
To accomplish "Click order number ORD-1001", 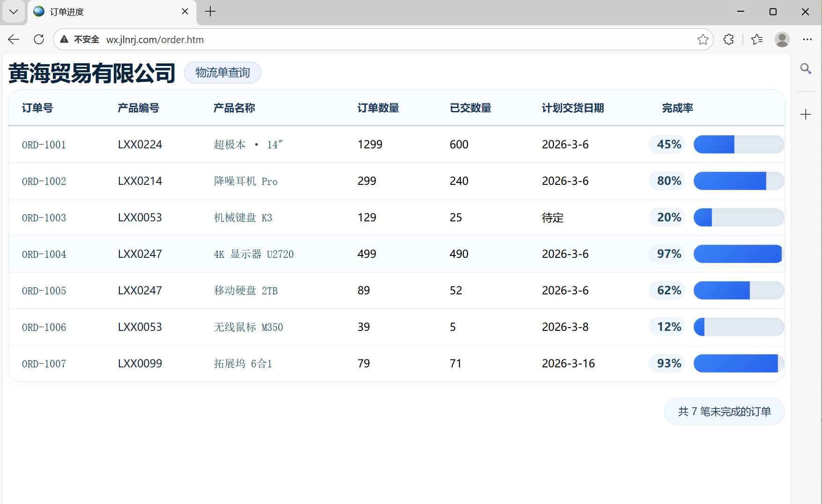I will (44, 145).
